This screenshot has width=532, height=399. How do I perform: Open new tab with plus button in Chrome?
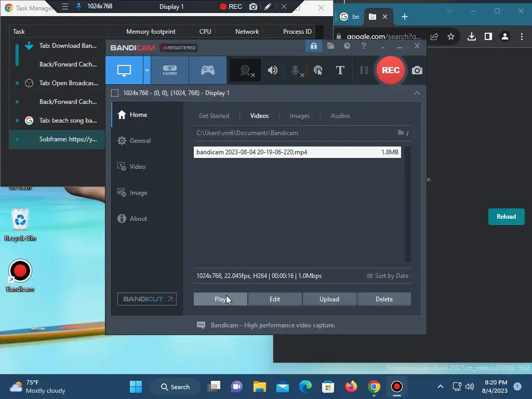point(404,17)
